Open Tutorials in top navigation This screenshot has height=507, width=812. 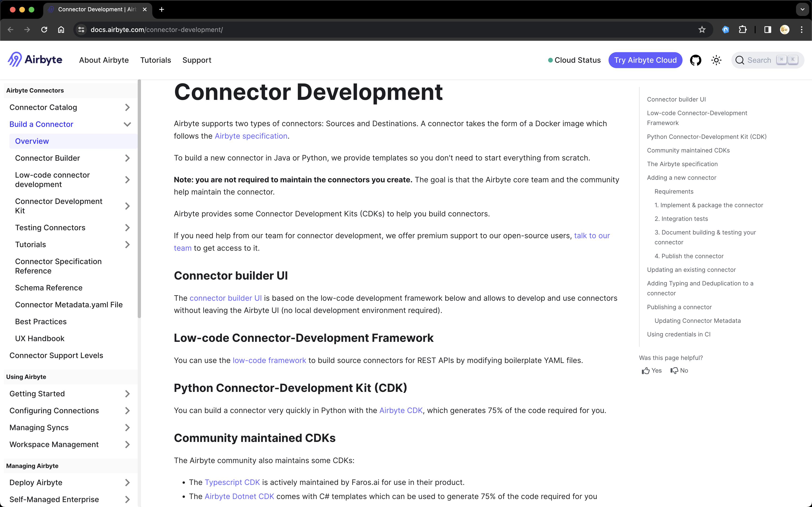pos(156,60)
